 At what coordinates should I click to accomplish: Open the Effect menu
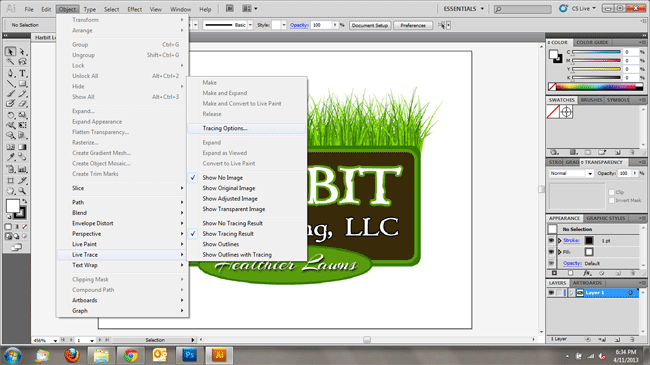point(134,9)
